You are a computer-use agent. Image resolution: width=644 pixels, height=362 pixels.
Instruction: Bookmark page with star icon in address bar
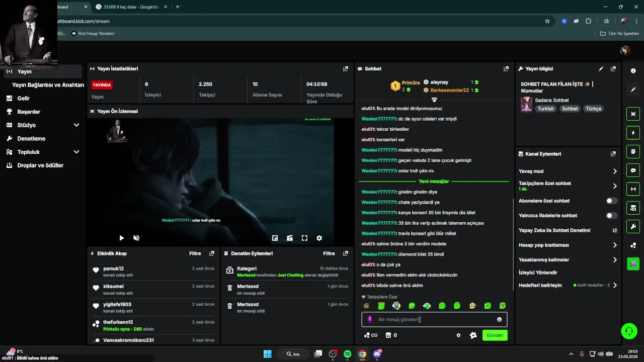click(547, 21)
